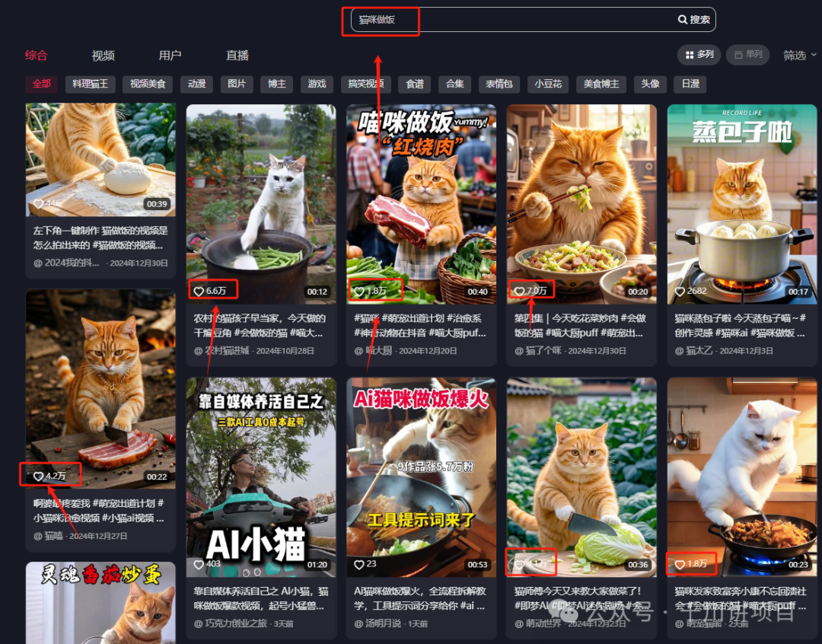The height and width of the screenshot is (644, 822).
Task: Open author link @猫太乙
Action: click(x=693, y=350)
